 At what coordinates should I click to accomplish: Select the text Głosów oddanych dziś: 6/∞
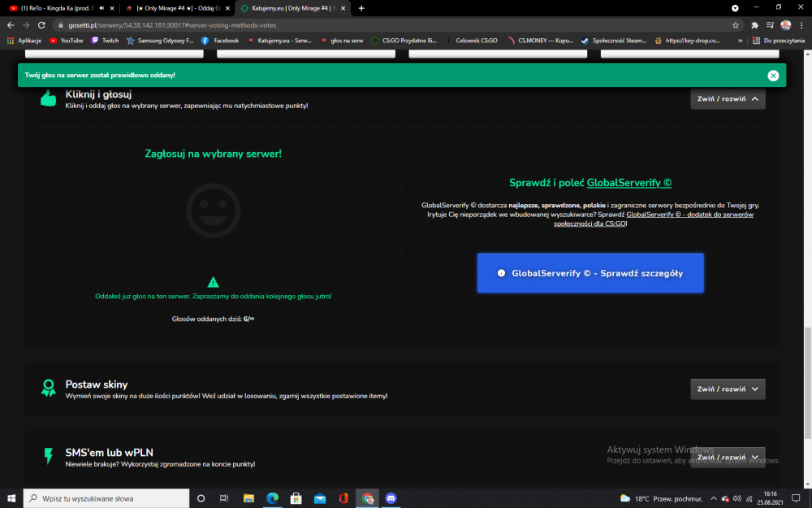(213, 319)
